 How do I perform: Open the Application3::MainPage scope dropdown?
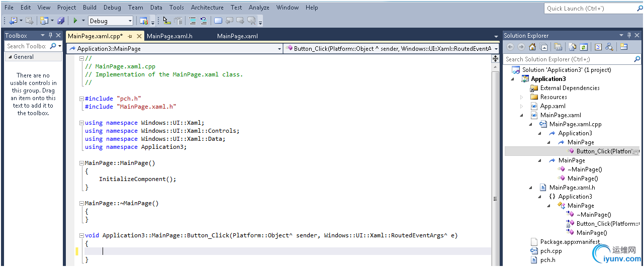click(280, 49)
